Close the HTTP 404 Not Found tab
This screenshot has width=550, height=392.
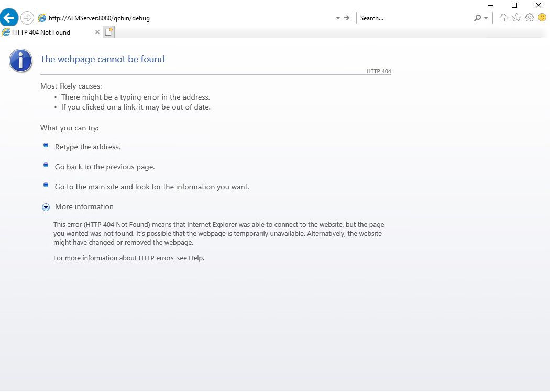click(97, 32)
